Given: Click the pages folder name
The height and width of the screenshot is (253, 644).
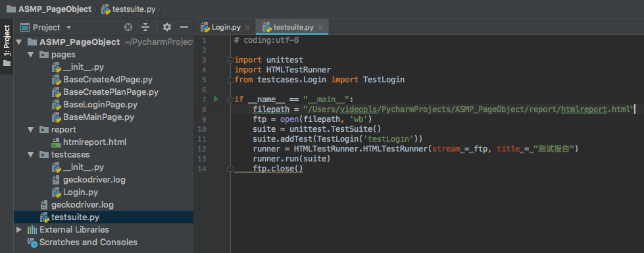Looking at the screenshot, I should 63,55.
